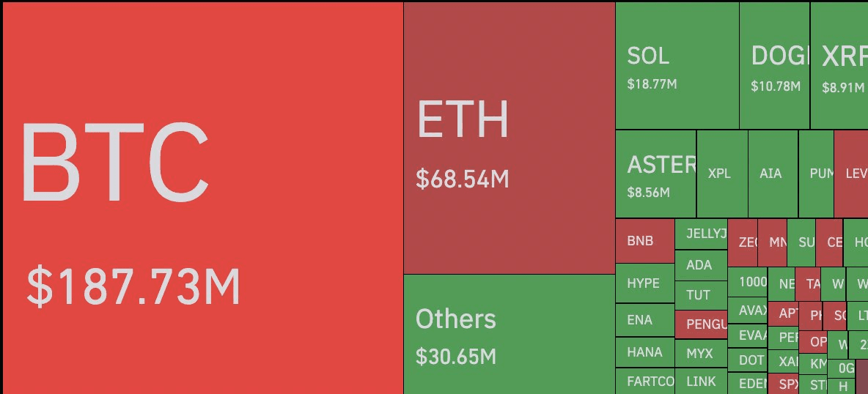Open the XRP $8.91M tile
868x394 pixels.
[839, 66]
